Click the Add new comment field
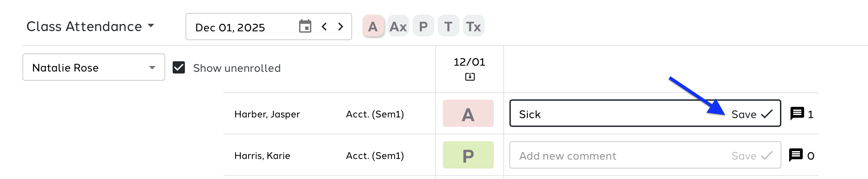The height and width of the screenshot is (179, 868). (612, 156)
